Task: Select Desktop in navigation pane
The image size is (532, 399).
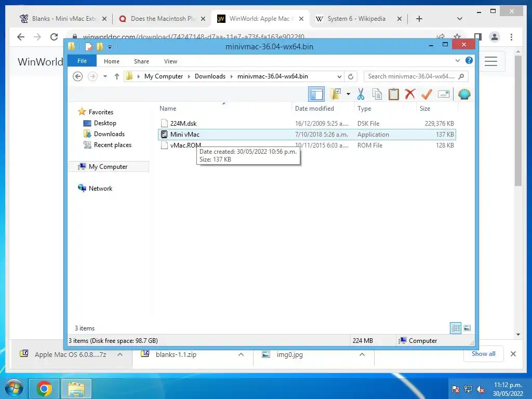Action: (x=105, y=123)
